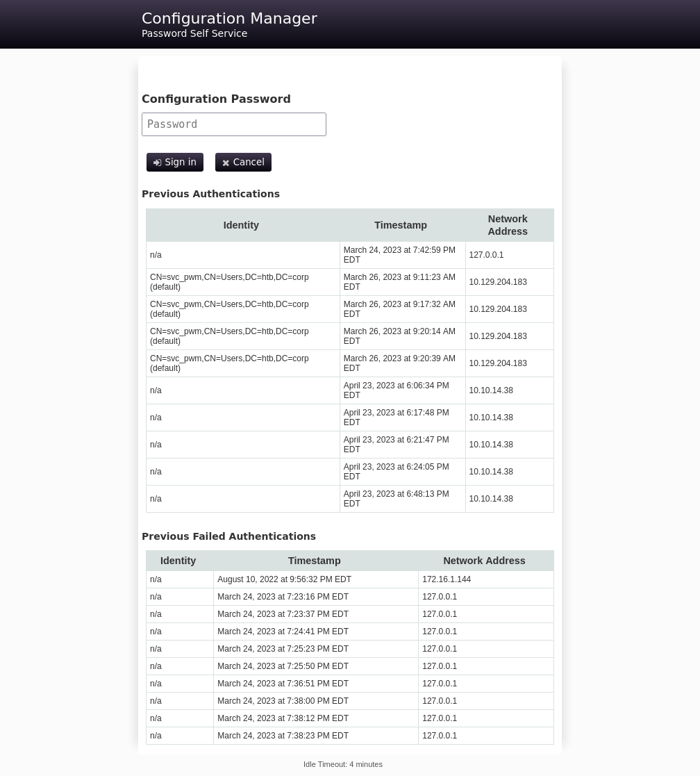Select Timestamp header in Failed Authentications table

314,561
